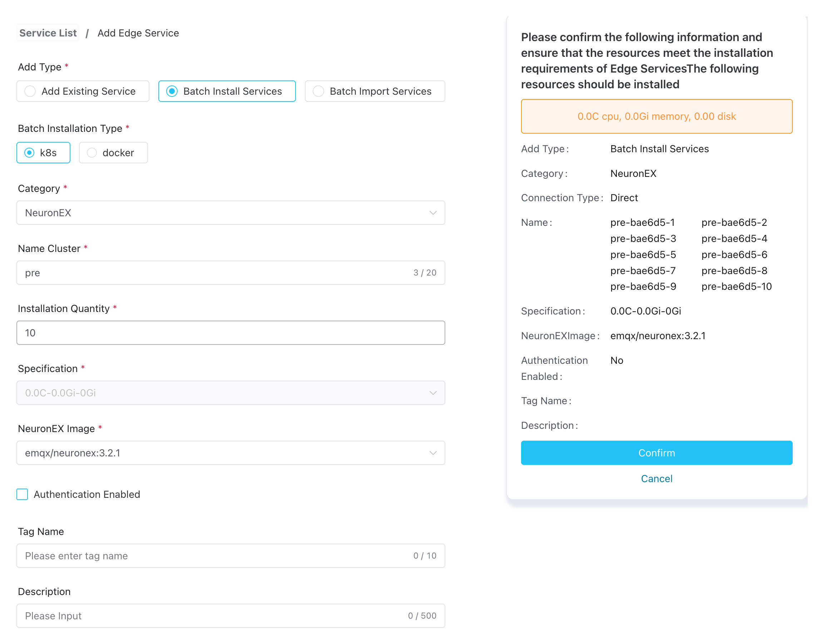This screenshot has width=817, height=644.
Task: Focus the Name Cluster input field
Action: pyautogui.click(x=215, y=273)
